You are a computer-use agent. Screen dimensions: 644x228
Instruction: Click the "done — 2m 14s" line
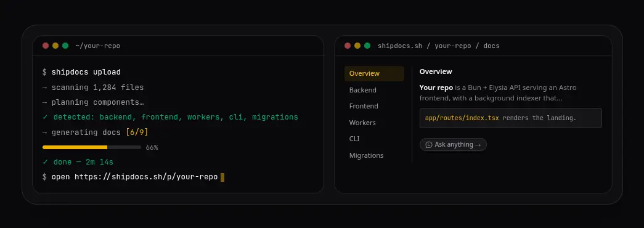[78, 162]
